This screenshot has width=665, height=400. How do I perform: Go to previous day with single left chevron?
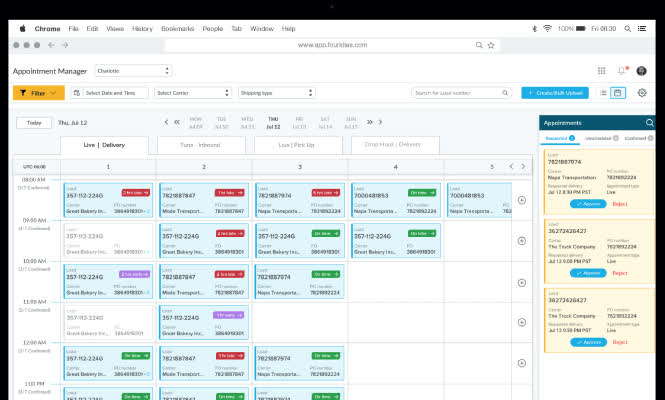166,122
